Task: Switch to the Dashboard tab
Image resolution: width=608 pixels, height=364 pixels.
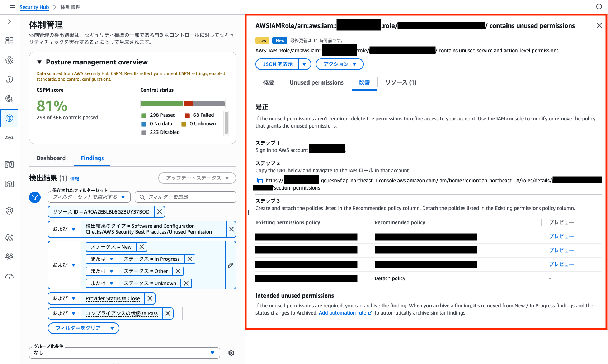Action: click(51, 158)
